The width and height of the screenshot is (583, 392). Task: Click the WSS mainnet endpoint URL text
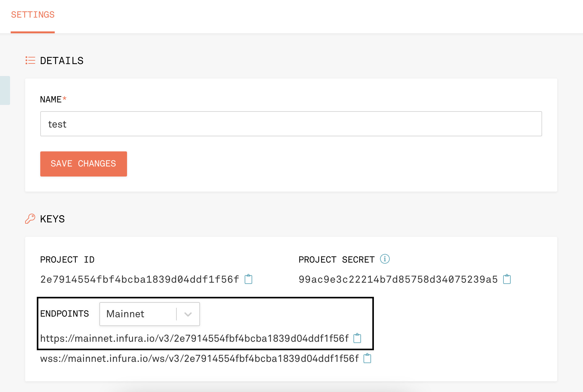coord(199,358)
